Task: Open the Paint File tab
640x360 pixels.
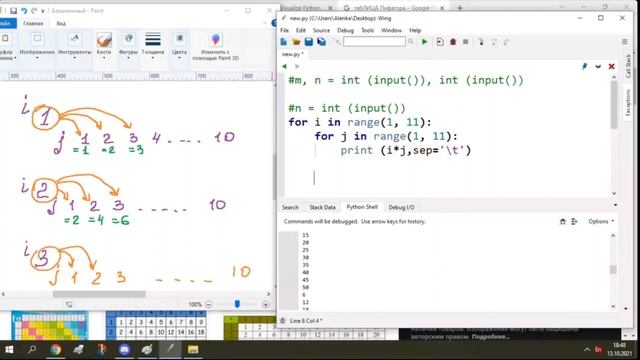Action: point(7,23)
